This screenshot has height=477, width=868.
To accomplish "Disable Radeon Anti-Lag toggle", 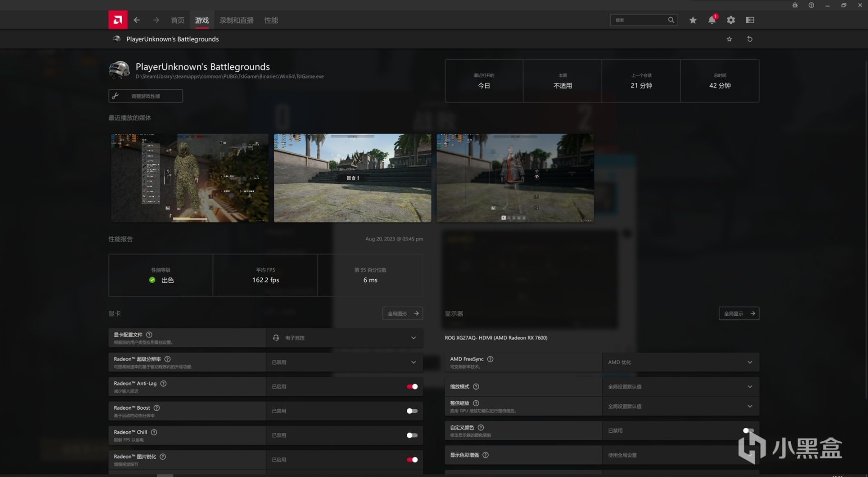I will tap(412, 387).
